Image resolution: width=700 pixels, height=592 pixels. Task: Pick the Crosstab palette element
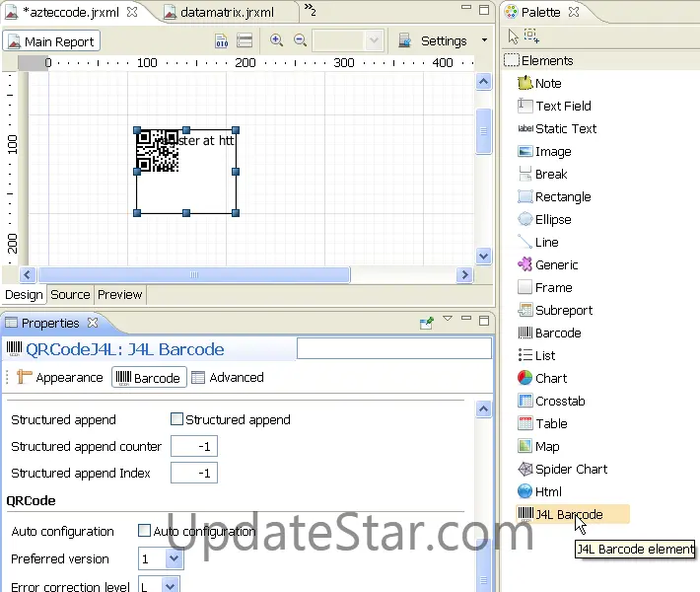[551, 401]
